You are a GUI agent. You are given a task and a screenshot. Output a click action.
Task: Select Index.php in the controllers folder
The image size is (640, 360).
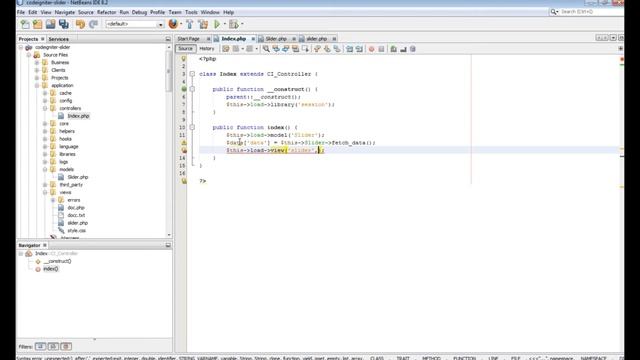tap(78, 116)
